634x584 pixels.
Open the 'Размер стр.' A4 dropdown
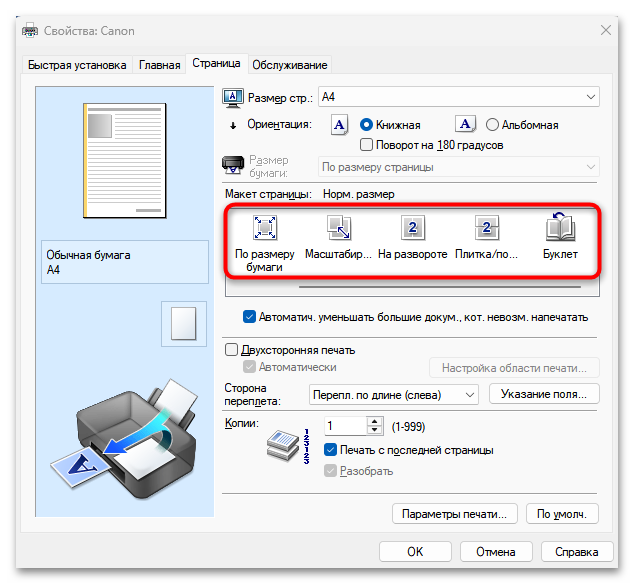click(x=458, y=97)
